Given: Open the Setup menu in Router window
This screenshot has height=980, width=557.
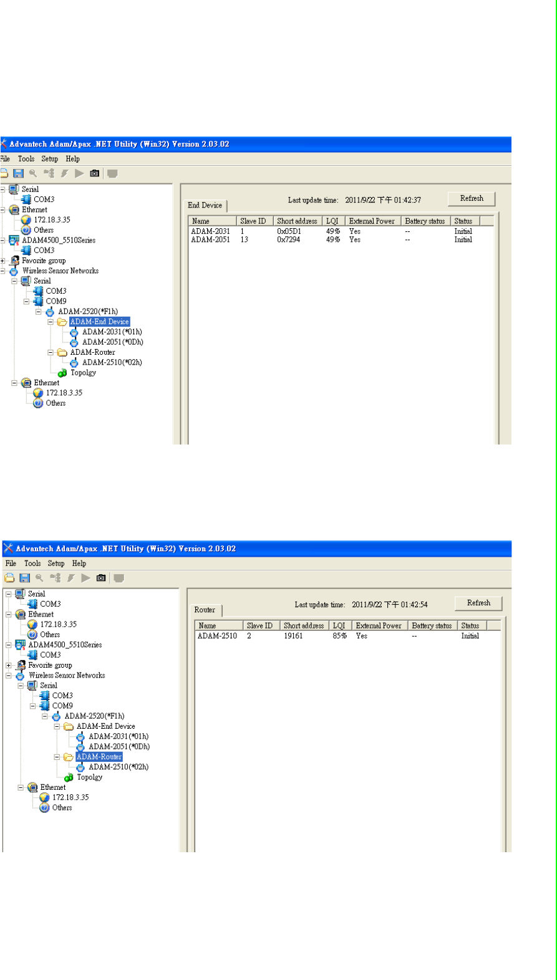Looking at the screenshot, I should click(56, 564).
